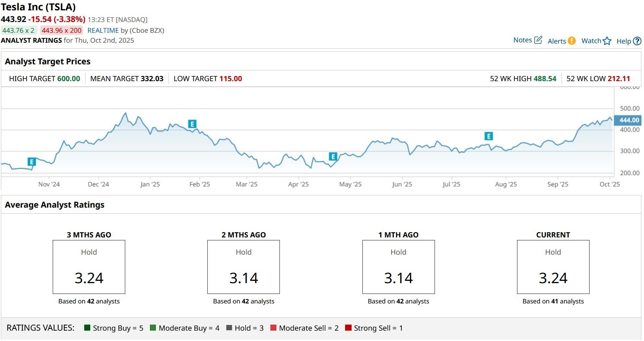This screenshot has height=341, width=644.
Task: Click the red ask box 443.96 x 200
Action: click(x=61, y=31)
